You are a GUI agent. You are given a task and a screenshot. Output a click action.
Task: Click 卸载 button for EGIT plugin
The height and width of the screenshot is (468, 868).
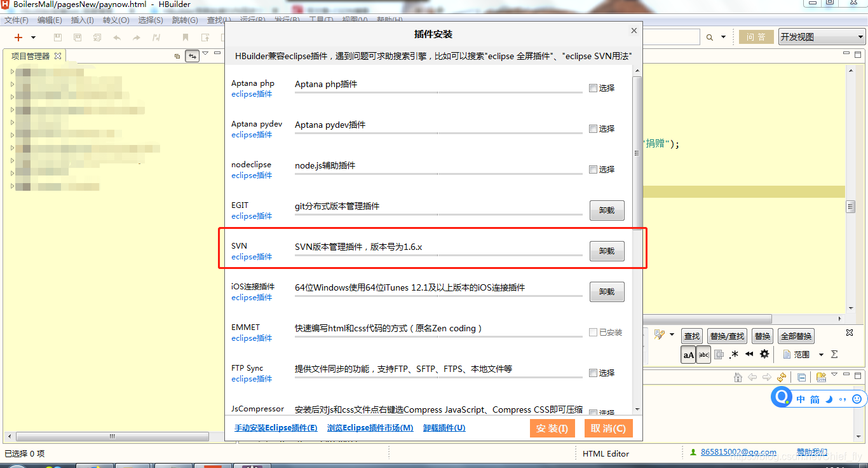point(607,210)
